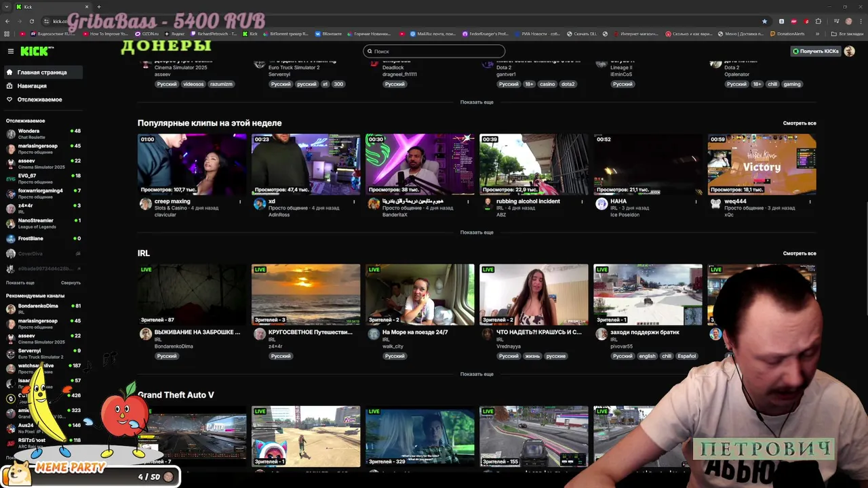Viewport: 868px width, 488px height.
Task: Open options menu for 'weq444' clip
Action: tap(810, 201)
